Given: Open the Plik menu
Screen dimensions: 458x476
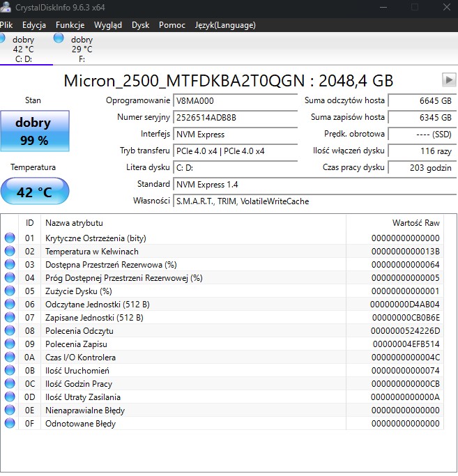Looking at the screenshot, I should pos(6,25).
